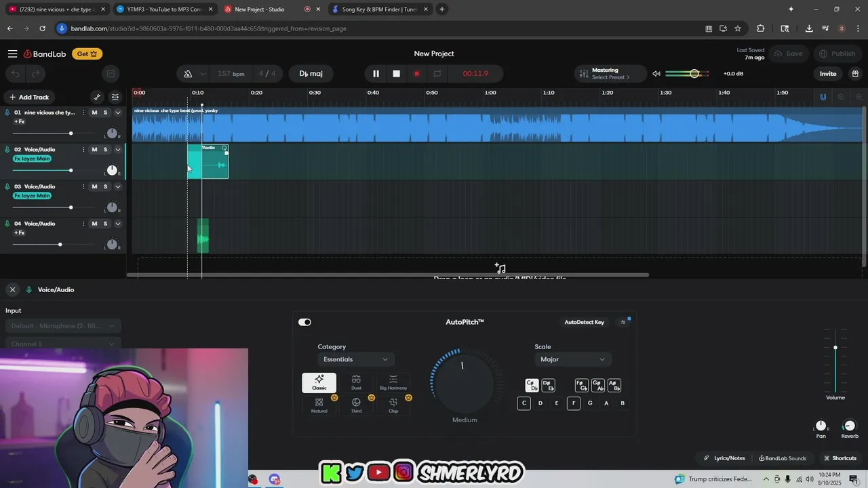This screenshot has width=868, height=488.
Task: Click the Get membership button
Action: (x=87, y=54)
